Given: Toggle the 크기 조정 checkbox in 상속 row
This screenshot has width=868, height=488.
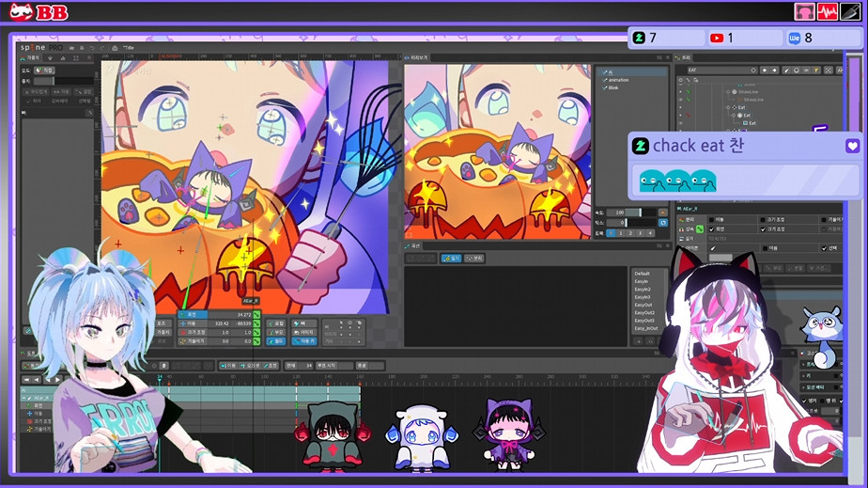Looking at the screenshot, I should 763,228.
